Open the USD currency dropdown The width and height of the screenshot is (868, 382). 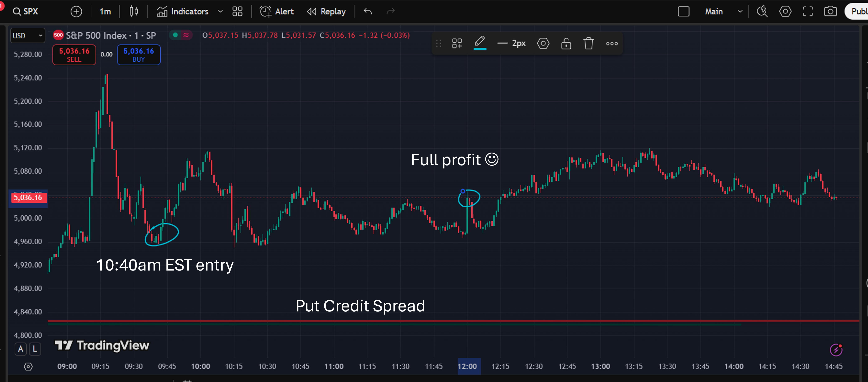[28, 35]
